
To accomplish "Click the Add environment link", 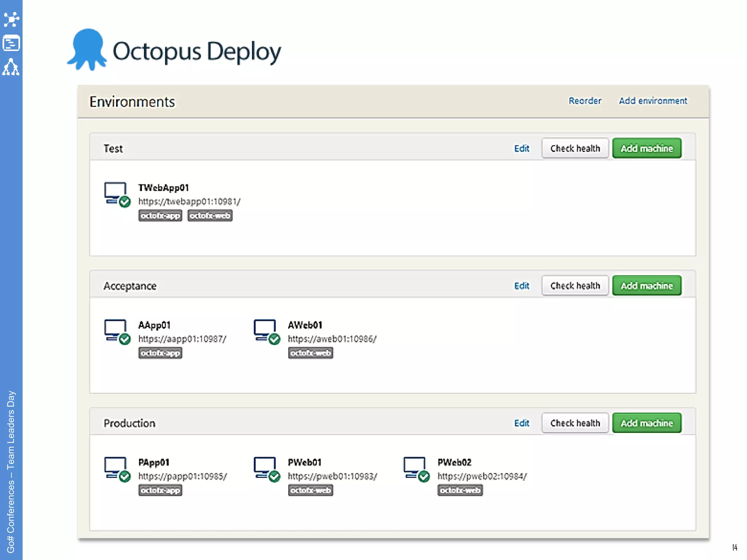I will (653, 101).
